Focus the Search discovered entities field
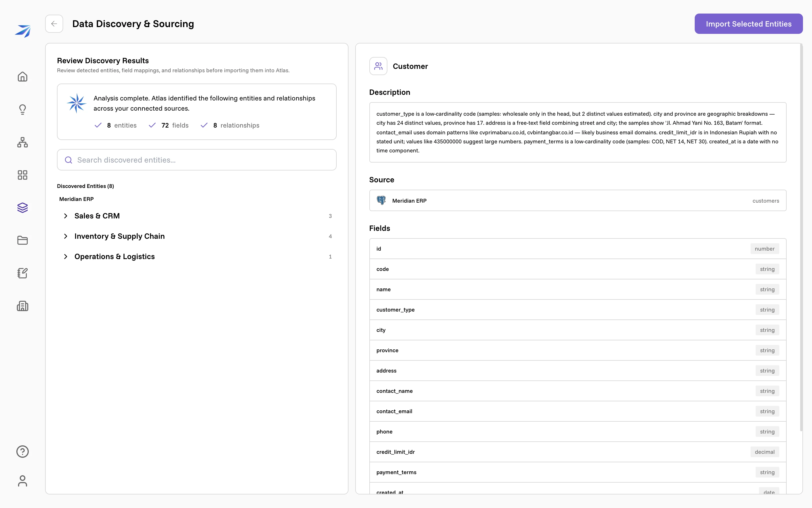 pyautogui.click(x=197, y=160)
